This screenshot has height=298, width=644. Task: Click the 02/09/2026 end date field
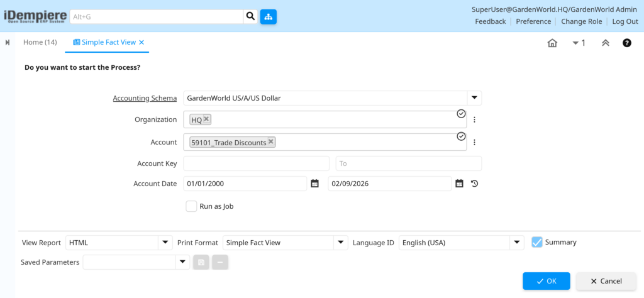pyautogui.click(x=389, y=184)
